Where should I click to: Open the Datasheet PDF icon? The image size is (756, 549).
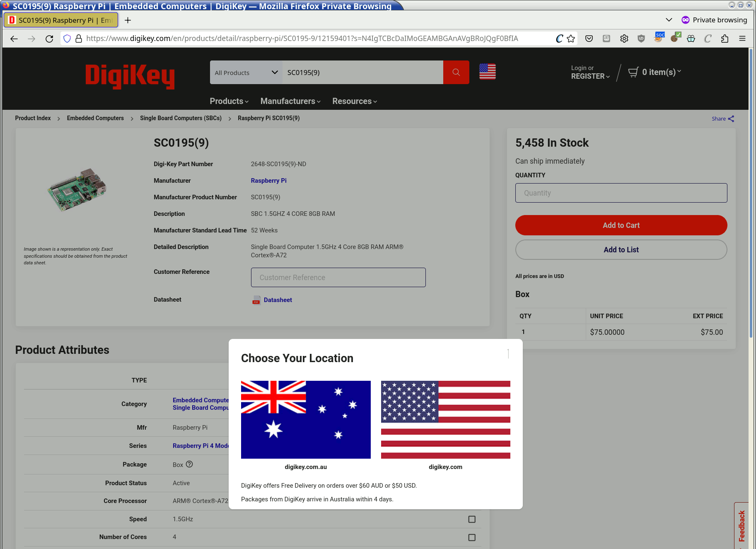256,300
